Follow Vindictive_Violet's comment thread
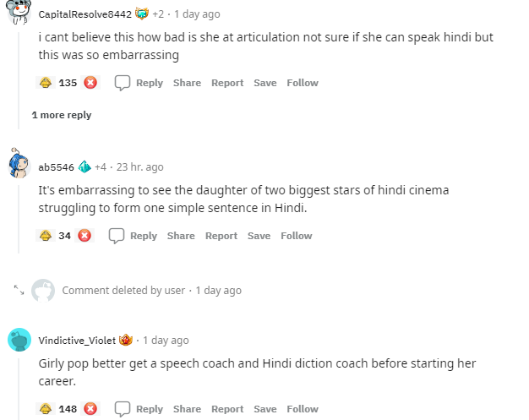The width and height of the screenshot is (529, 420). pos(303,409)
